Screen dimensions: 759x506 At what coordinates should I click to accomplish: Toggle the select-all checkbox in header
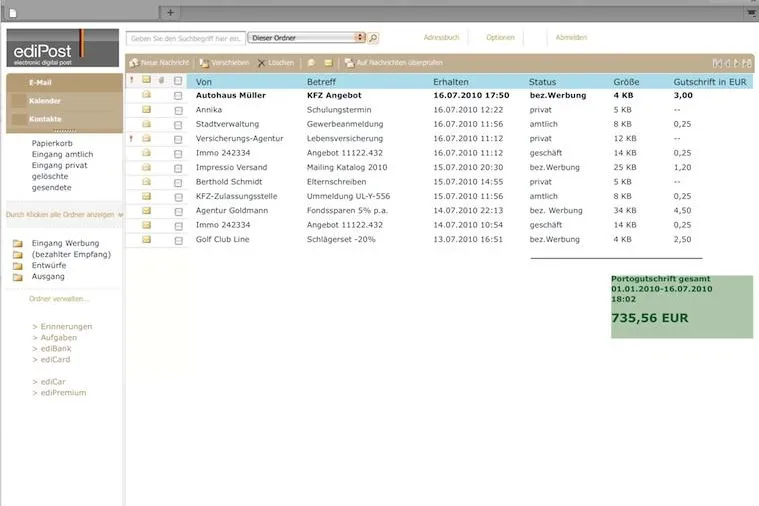pos(178,80)
